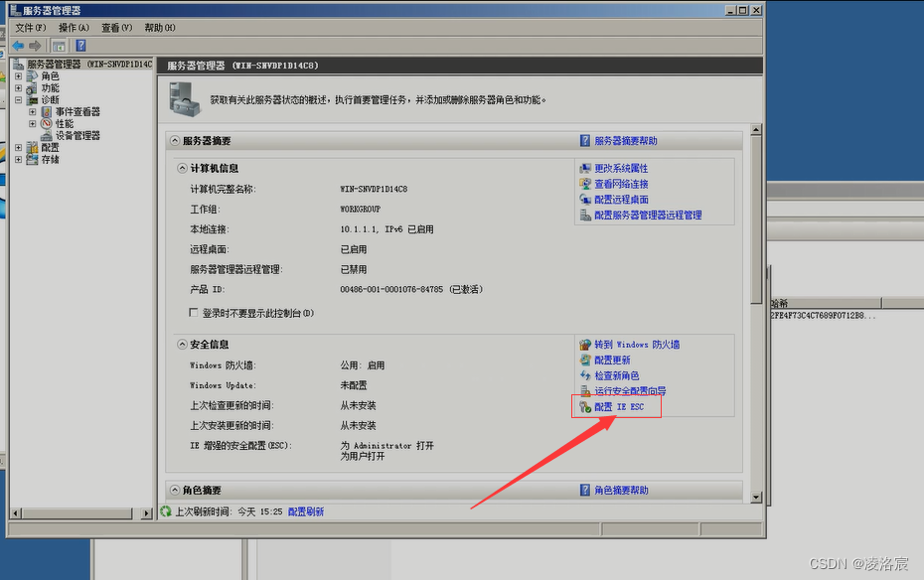Click the 配置远程桌面 icon
Image resolution: width=924 pixels, height=580 pixels.
(x=585, y=200)
